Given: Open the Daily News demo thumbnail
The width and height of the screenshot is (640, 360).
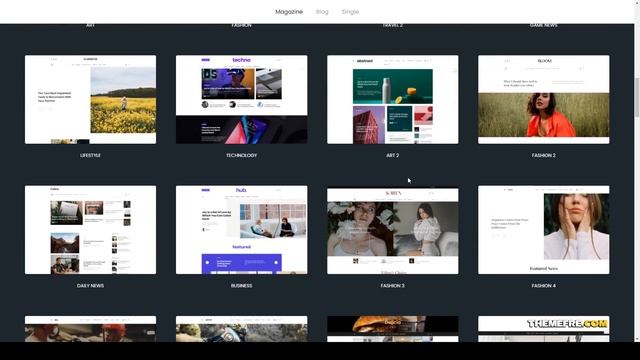Looking at the screenshot, I should 90,230.
